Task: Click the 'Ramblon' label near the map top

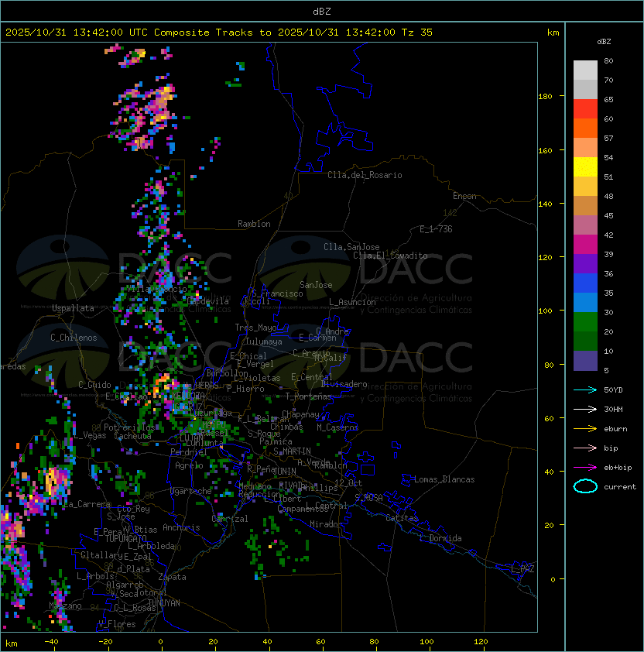Action: point(254,224)
